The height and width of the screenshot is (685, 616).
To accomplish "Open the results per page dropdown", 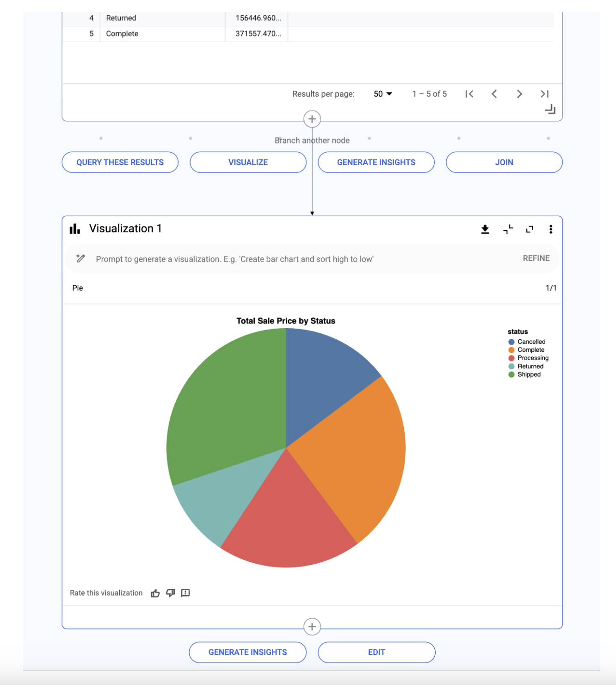I will [383, 94].
